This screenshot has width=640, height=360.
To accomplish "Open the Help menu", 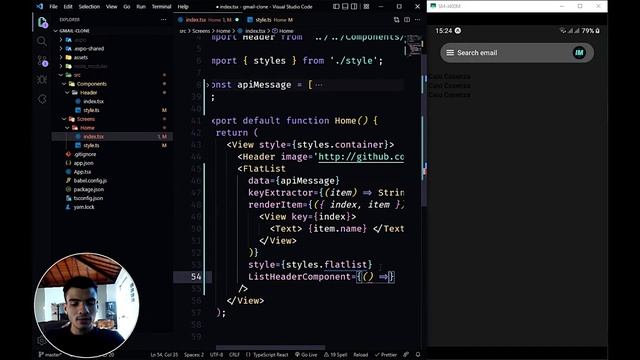I will pyautogui.click(x=183, y=7).
